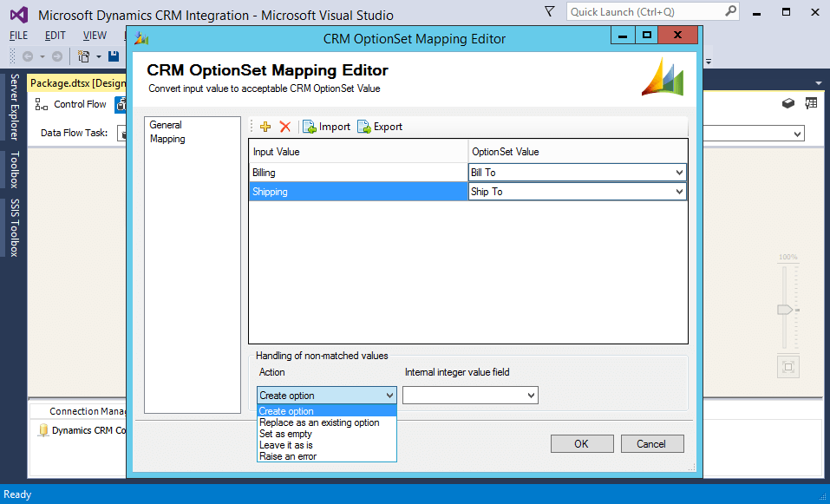Screen dimensions: 830x504
Task: Expand the Bill To OptionSet dropdown
Action: click(x=679, y=173)
